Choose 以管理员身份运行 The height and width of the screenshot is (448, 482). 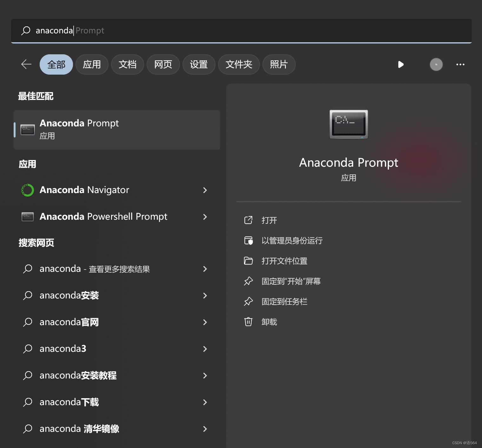click(x=292, y=240)
